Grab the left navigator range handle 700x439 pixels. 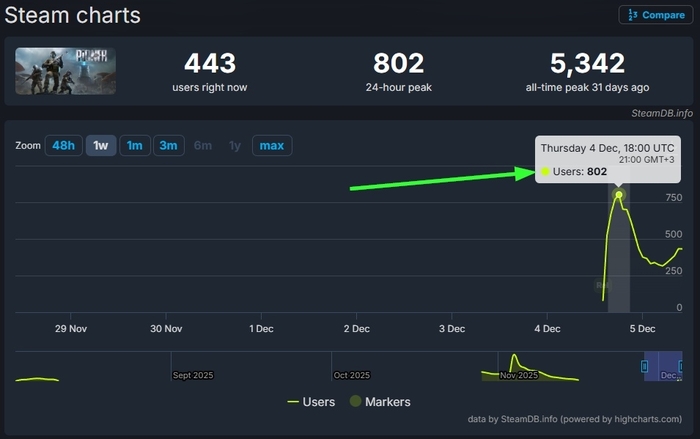coord(644,367)
